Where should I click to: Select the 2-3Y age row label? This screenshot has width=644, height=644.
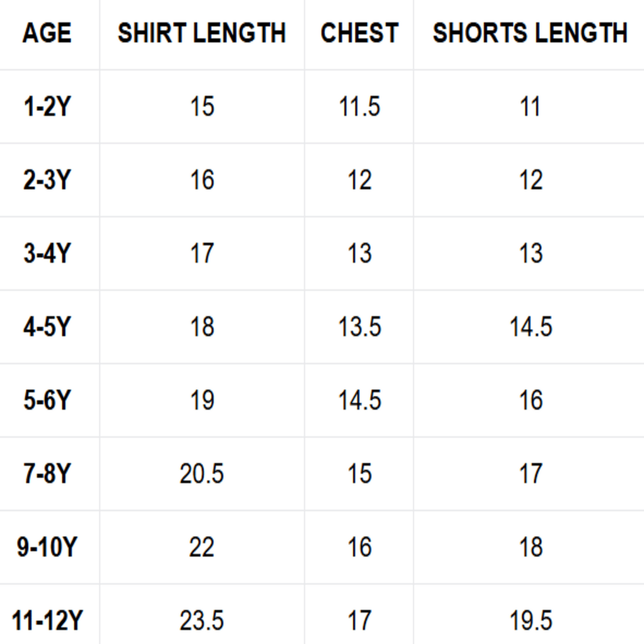pos(47,180)
